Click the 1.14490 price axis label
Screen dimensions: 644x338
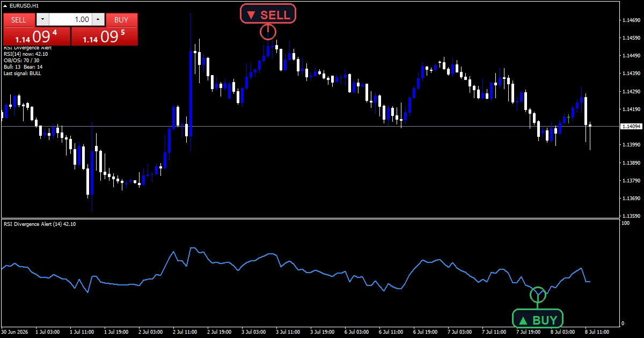click(631, 56)
